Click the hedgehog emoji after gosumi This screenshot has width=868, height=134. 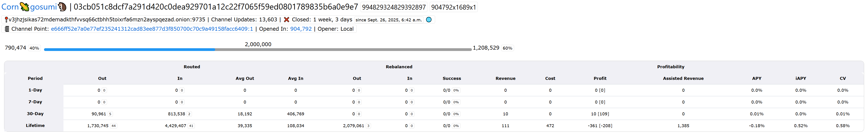(x=62, y=7)
